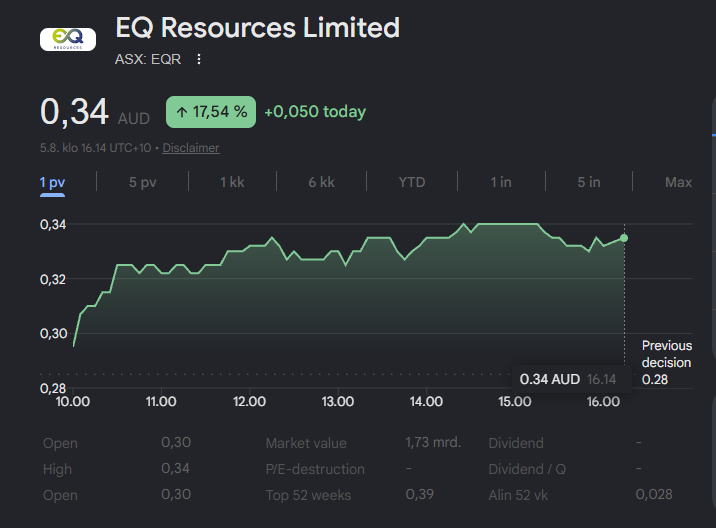Click the Alin 52 vk label

click(518, 495)
